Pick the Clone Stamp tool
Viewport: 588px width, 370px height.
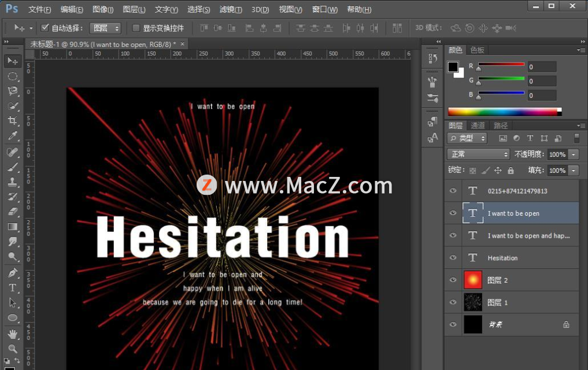tap(12, 182)
